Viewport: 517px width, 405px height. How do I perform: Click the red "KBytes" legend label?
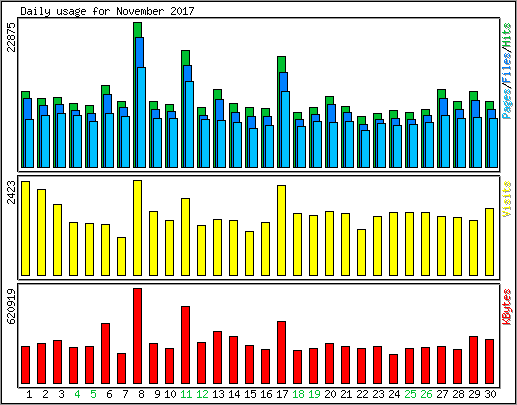507,307
